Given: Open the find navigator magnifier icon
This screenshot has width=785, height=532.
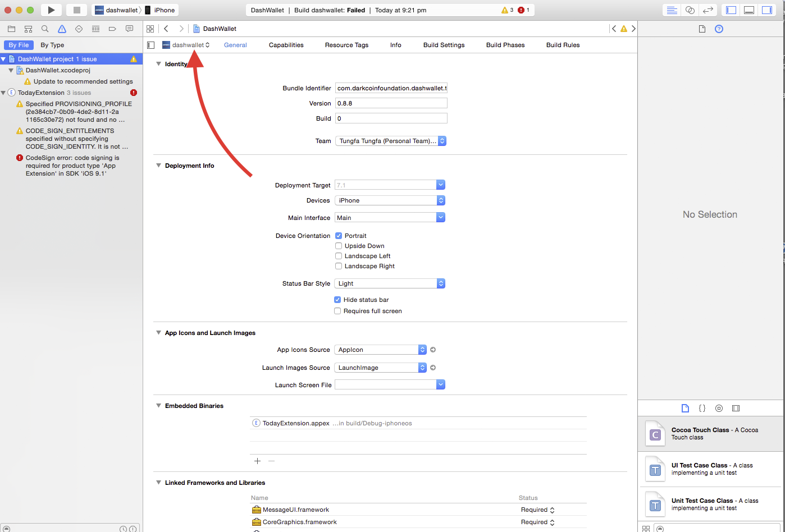Looking at the screenshot, I should coord(45,29).
